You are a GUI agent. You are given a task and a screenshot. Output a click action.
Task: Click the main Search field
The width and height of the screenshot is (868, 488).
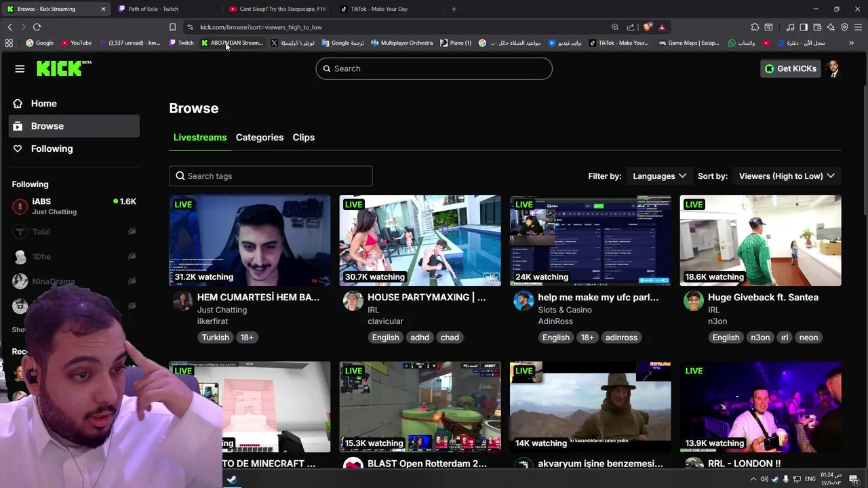click(x=434, y=68)
